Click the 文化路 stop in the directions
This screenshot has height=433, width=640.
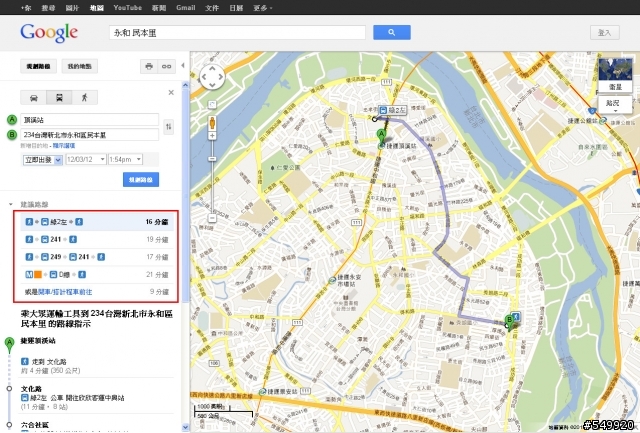pyautogui.click(x=31, y=389)
